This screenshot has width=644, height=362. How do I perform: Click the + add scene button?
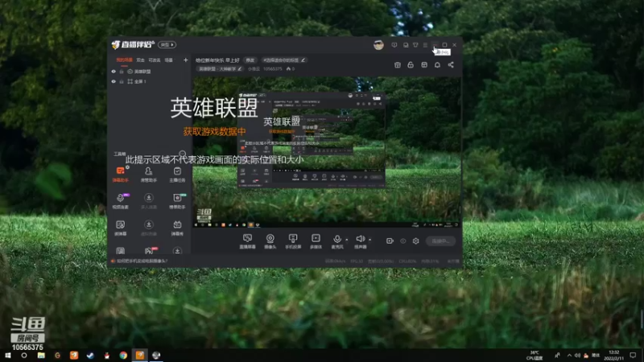(x=186, y=60)
